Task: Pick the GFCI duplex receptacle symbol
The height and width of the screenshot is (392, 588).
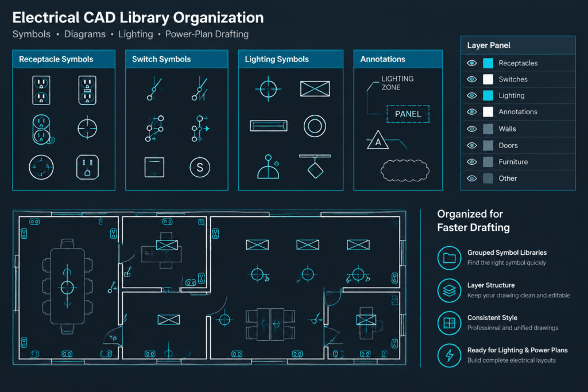Action: point(87,90)
